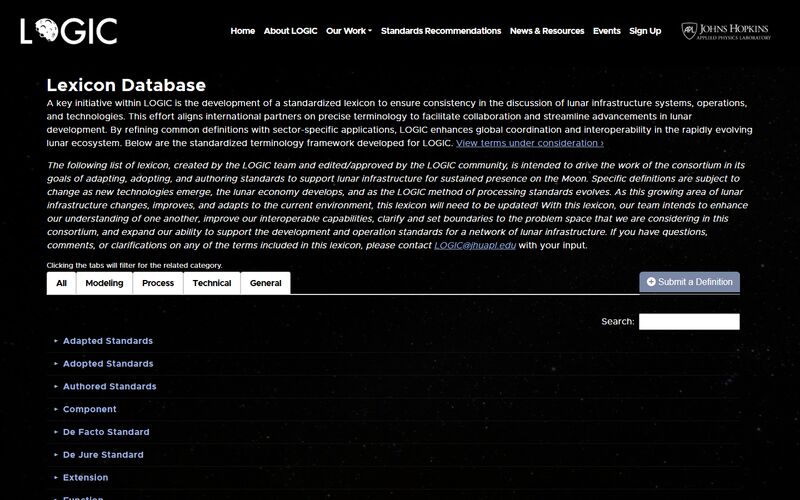The width and height of the screenshot is (800, 500).
Task: Open the About LOGIC page
Action: click(290, 31)
